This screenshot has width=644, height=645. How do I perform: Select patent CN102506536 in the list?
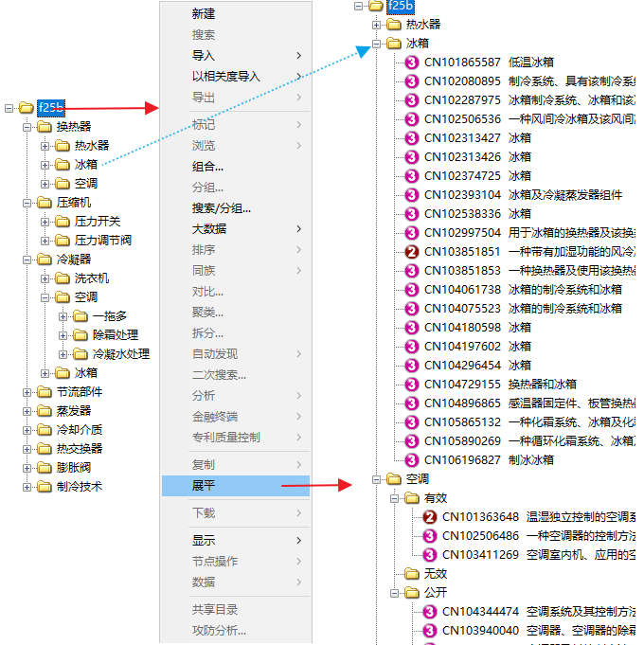[462, 119]
